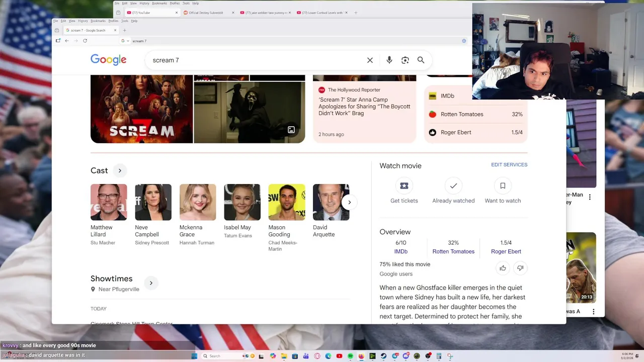Viewport: 644px width, 362px height.
Task: Open search engine dropdown in address bar
Action: click(x=125, y=41)
